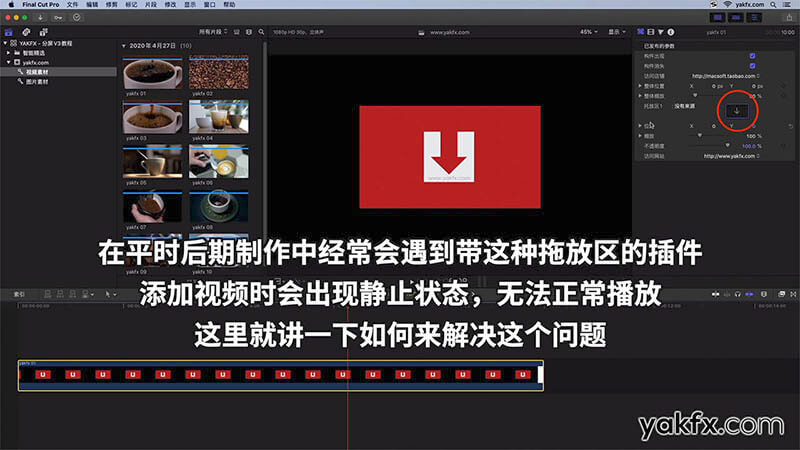Open the 45% viewer zoom dropdown

coord(589,32)
